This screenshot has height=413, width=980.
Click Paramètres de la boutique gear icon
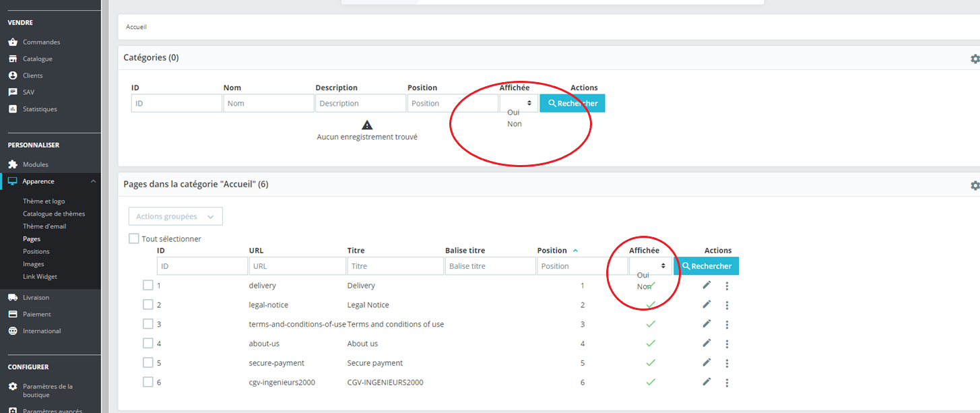pos(13,387)
